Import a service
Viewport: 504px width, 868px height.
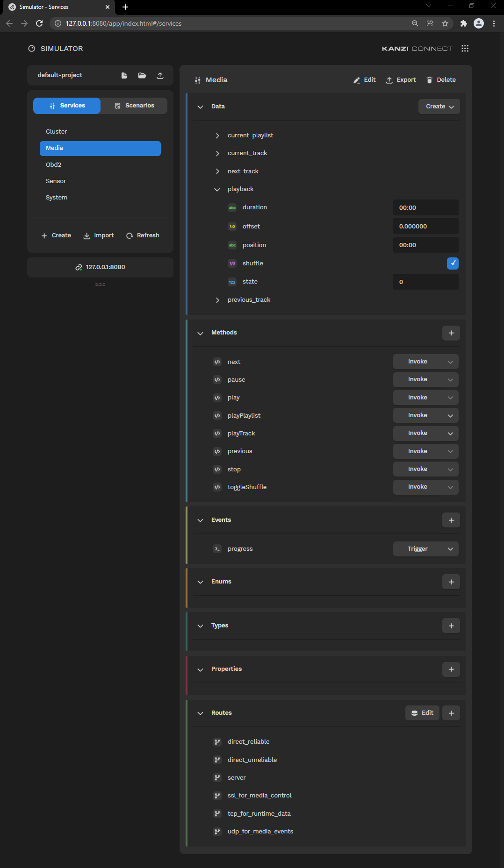click(99, 235)
